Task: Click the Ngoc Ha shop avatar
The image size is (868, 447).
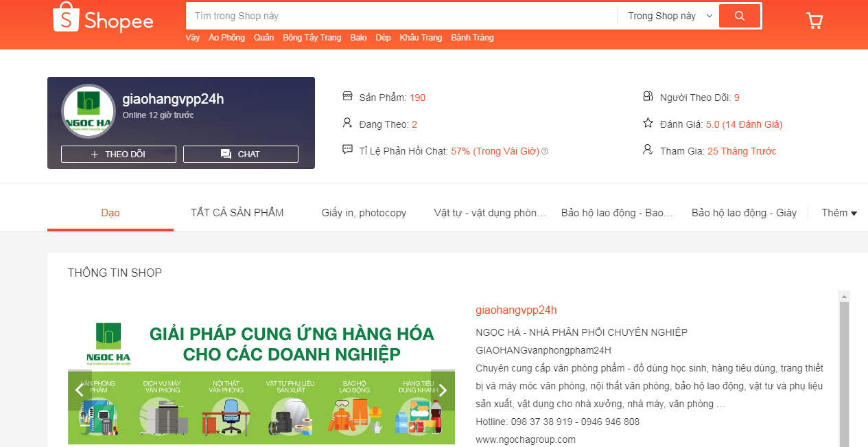Action: (88, 110)
